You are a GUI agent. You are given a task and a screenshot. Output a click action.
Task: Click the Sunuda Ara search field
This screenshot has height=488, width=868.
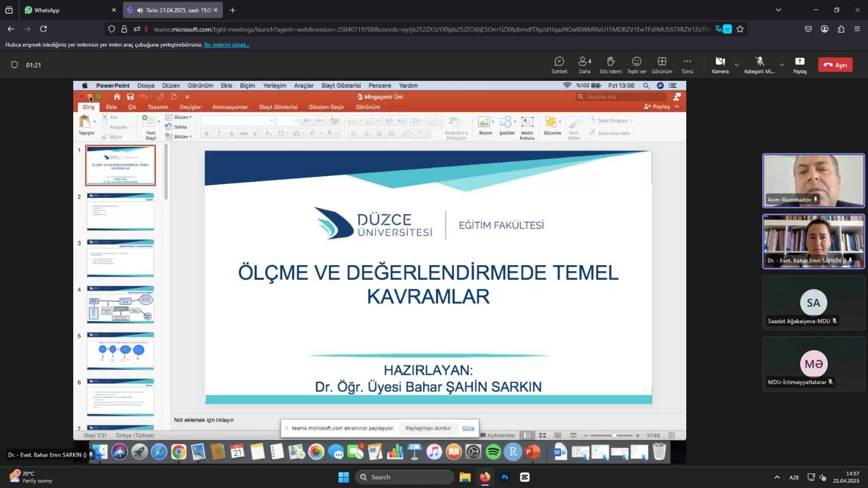(621, 97)
